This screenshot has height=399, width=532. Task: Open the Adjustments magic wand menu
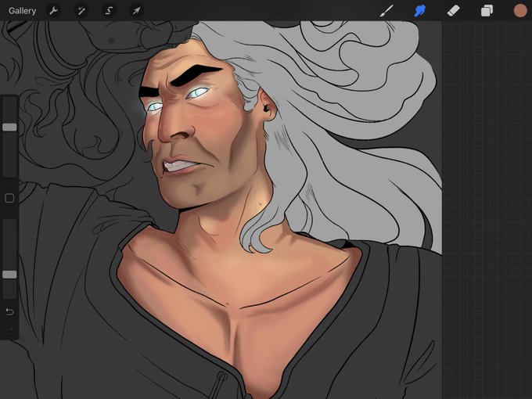click(81, 11)
